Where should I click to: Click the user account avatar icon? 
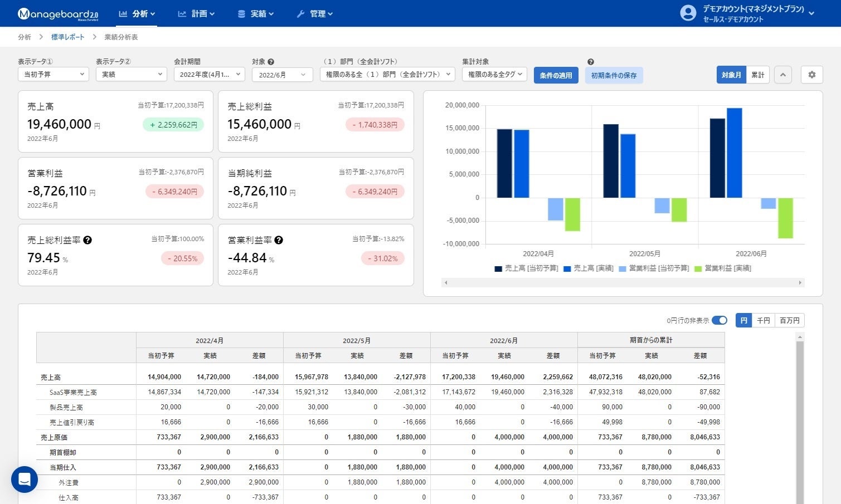(688, 13)
